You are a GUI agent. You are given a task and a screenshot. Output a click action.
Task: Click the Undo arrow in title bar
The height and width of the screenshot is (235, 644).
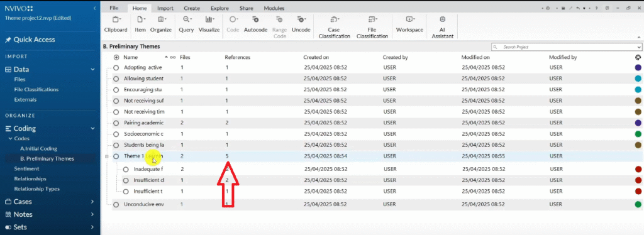coord(579,8)
